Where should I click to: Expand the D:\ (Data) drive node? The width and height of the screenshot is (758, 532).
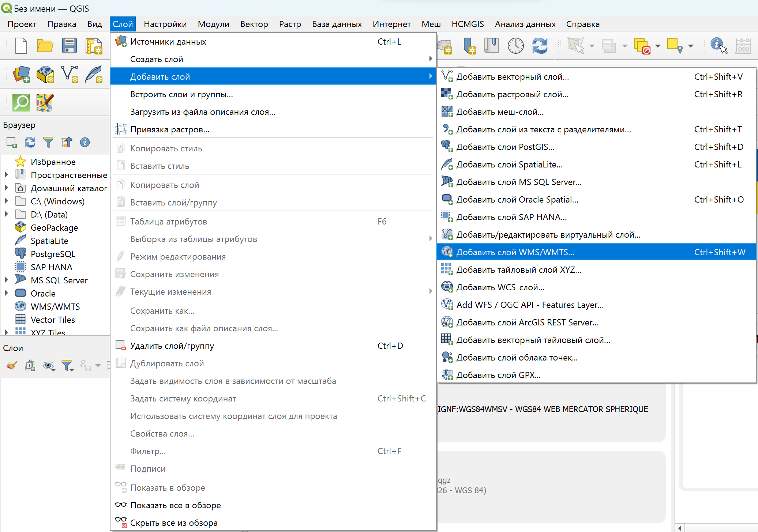pyautogui.click(x=6, y=214)
